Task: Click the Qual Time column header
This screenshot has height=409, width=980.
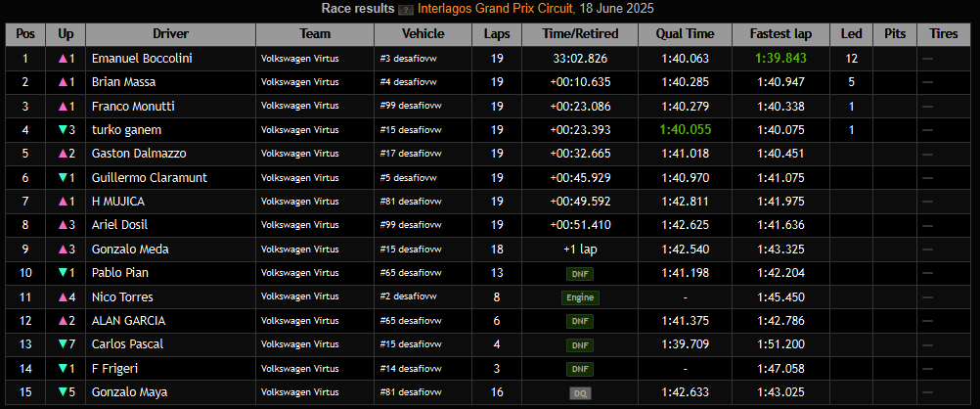Action: [688, 34]
